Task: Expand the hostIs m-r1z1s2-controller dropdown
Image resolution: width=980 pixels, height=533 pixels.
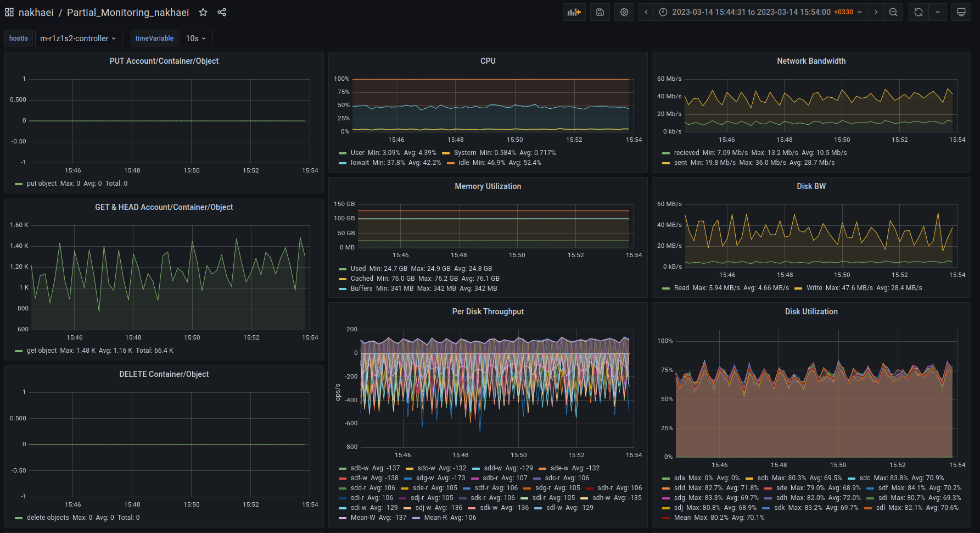Action: point(78,38)
